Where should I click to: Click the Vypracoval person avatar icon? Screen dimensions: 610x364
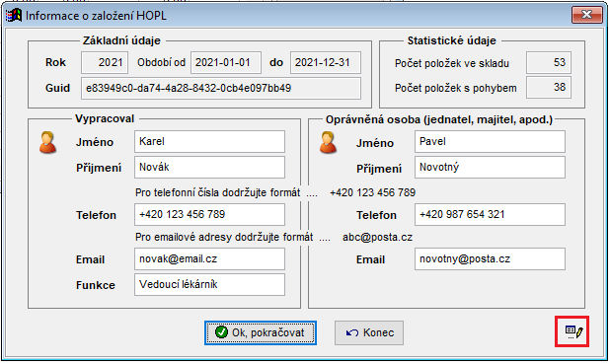(47, 142)
